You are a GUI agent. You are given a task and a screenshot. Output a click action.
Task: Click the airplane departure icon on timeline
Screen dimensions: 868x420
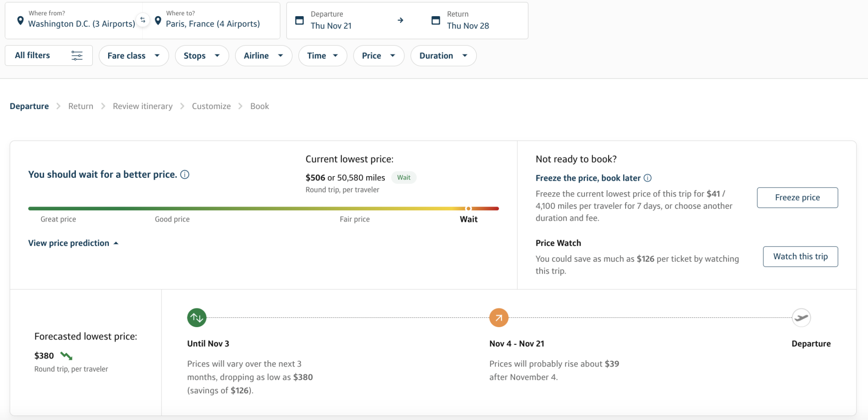pyautogui.click(x=801, y=317)
